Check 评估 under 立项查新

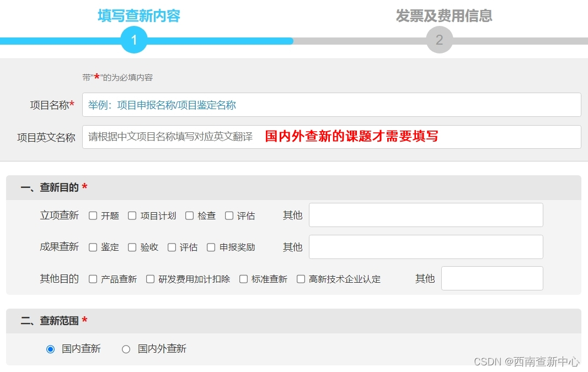point(229,216)
